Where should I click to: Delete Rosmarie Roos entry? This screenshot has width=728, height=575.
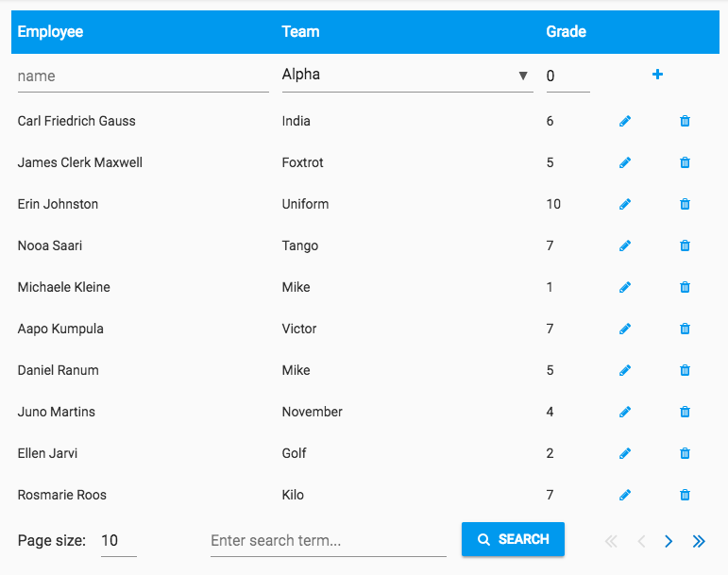pos(685,495)
